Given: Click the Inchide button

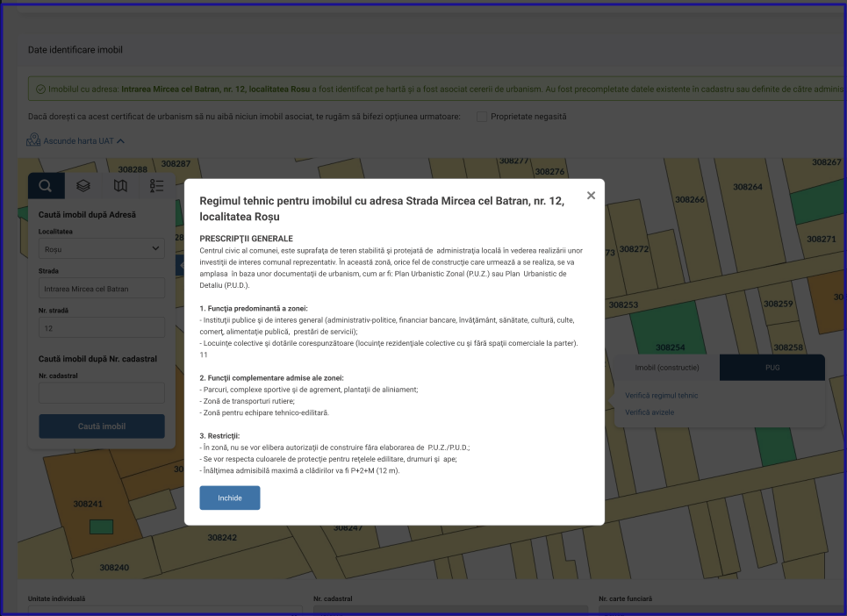Looking at the screenshot, I should coord(230,498).
